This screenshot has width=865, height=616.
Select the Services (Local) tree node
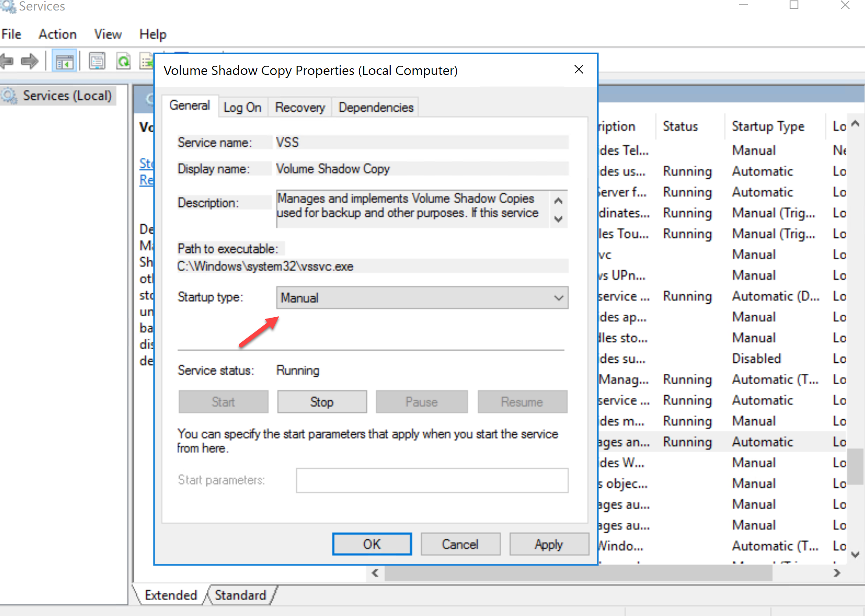67,96
